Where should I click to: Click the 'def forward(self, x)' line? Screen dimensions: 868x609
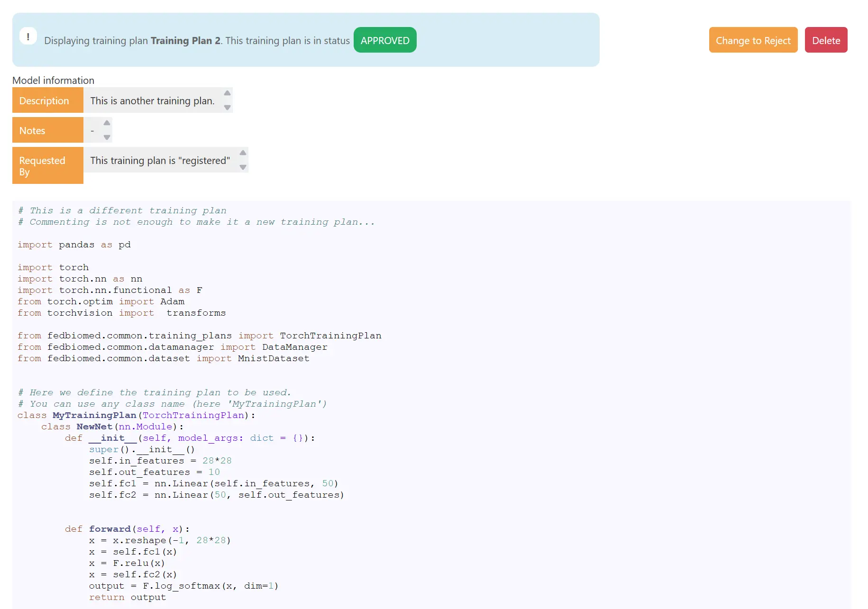pyautogui.click(x=128, y=529)
